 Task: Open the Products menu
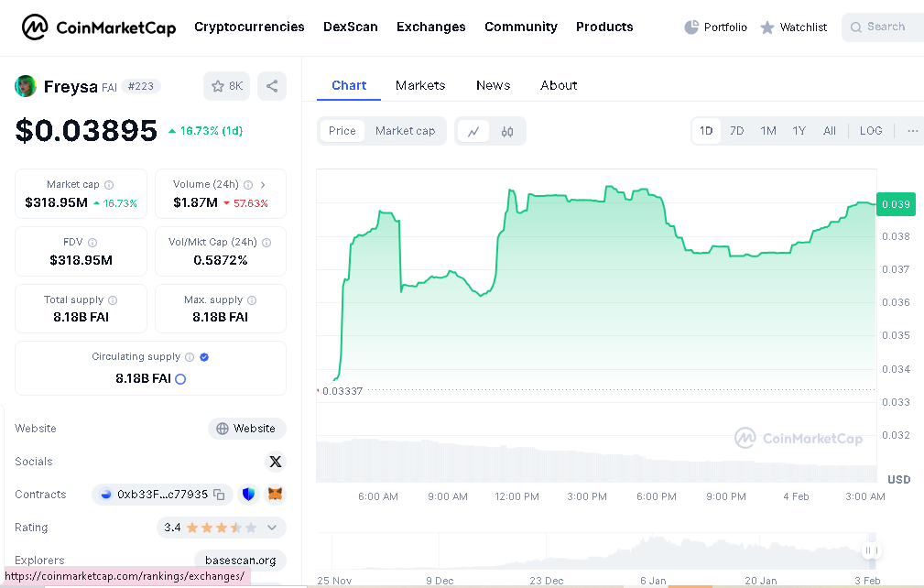[x=604, y=27]
